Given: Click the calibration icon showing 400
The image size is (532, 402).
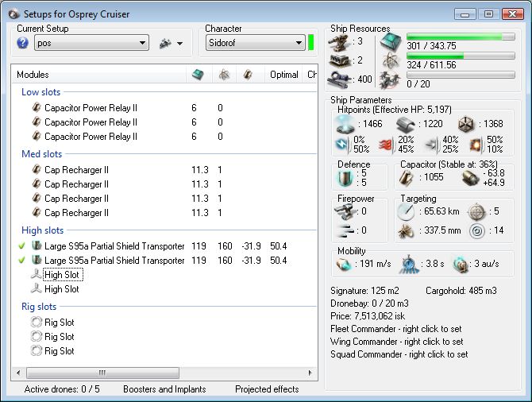Looking at the screenshot, I should (340, 80).
